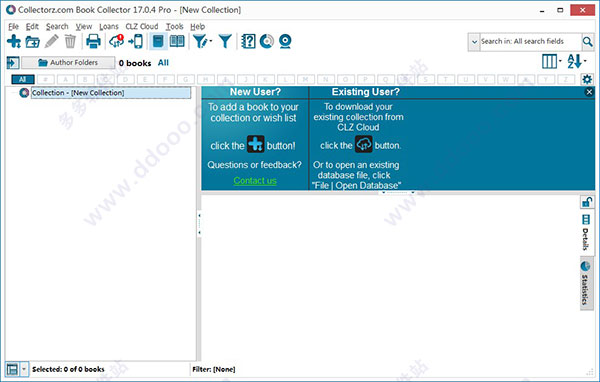Select the A alphabet filter button
600x382 pixels.
point(65,79)
